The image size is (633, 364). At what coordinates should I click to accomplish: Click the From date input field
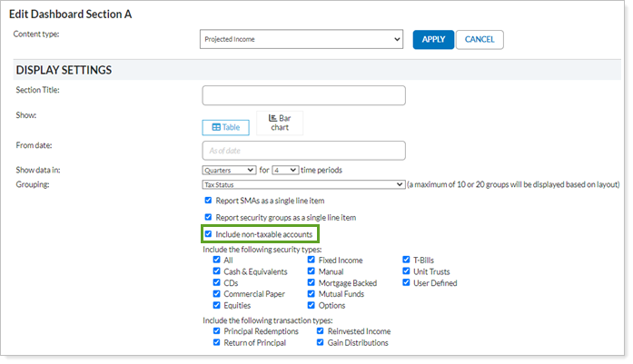[x=303, y=151]
